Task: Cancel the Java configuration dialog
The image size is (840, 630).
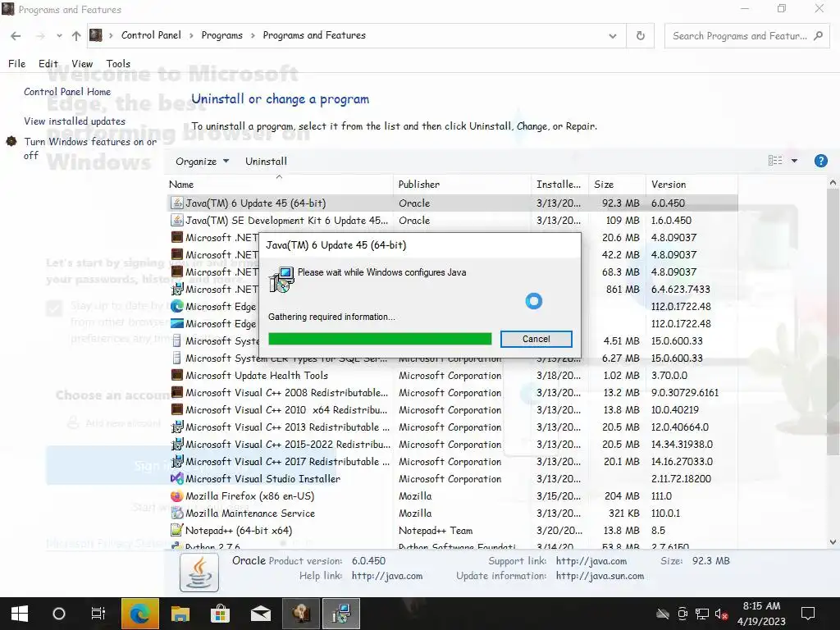Action: pyautogui.click(x=536, y=339)
